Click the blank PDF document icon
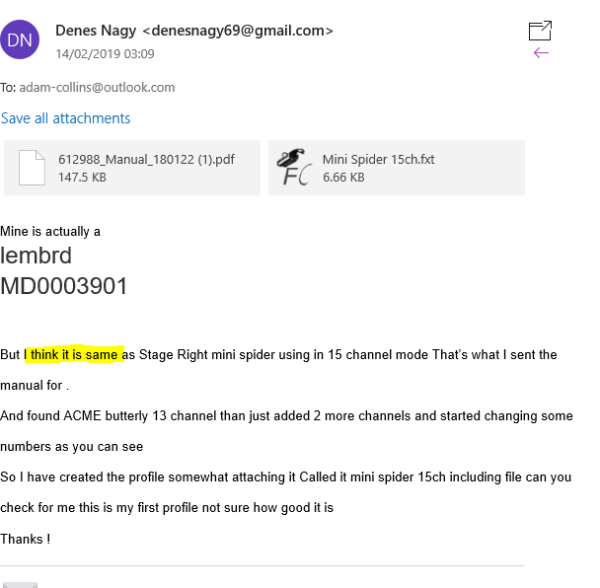The width and height of the screenshot is (600, 588). [32, 168]
